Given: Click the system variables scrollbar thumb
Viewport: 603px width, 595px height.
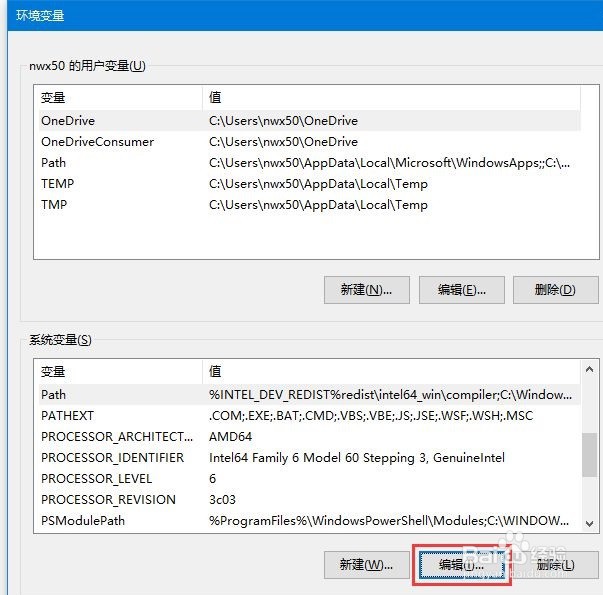Looking at the screenshot, I should click(x=589, y=455).
